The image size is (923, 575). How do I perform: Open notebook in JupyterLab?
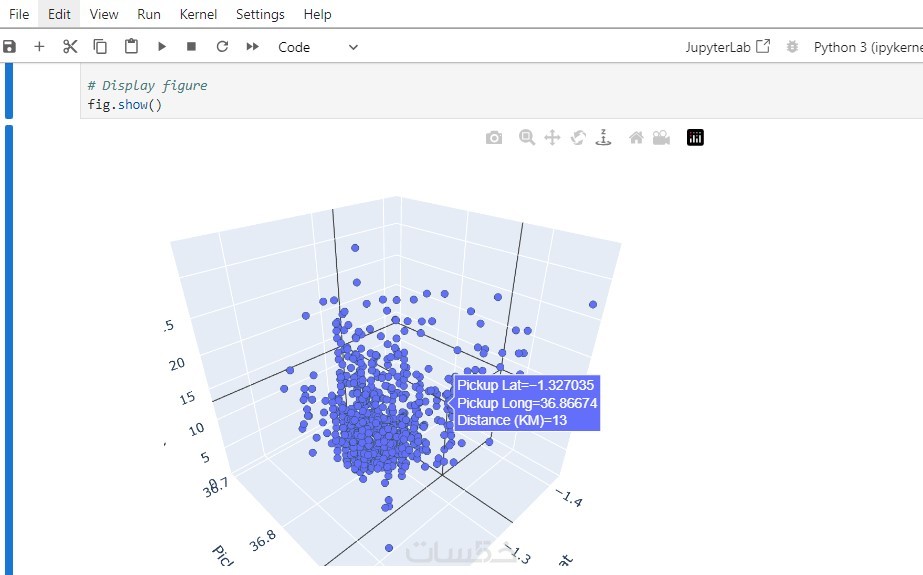(x=727, y=47)
